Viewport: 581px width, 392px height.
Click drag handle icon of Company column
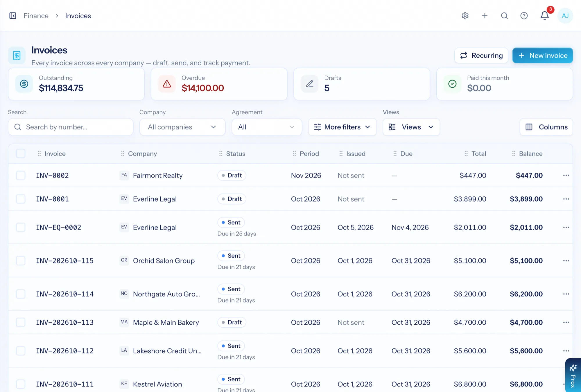(123, 153)
